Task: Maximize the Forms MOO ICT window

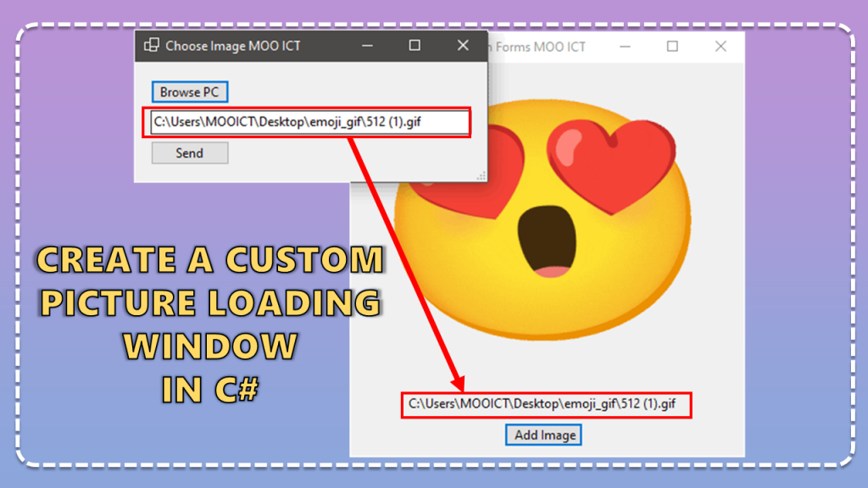Action: (x=672, y=47)
